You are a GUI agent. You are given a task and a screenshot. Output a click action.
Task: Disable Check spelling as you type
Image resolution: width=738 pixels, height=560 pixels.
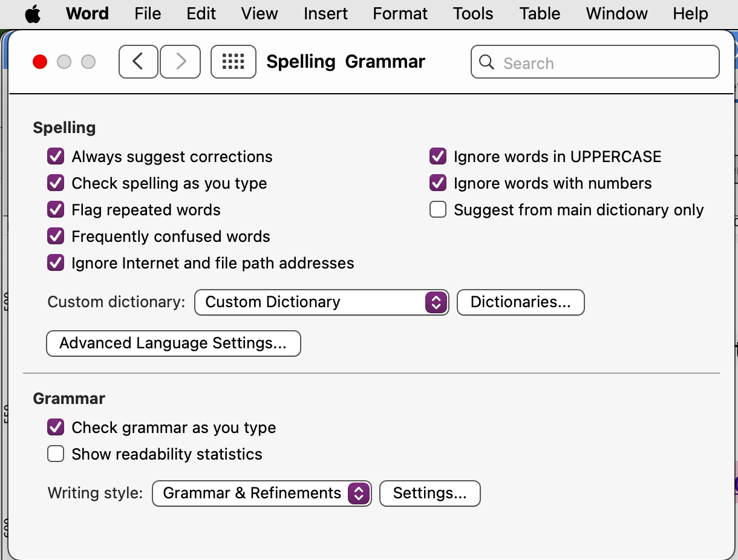[x=56, y=183]
